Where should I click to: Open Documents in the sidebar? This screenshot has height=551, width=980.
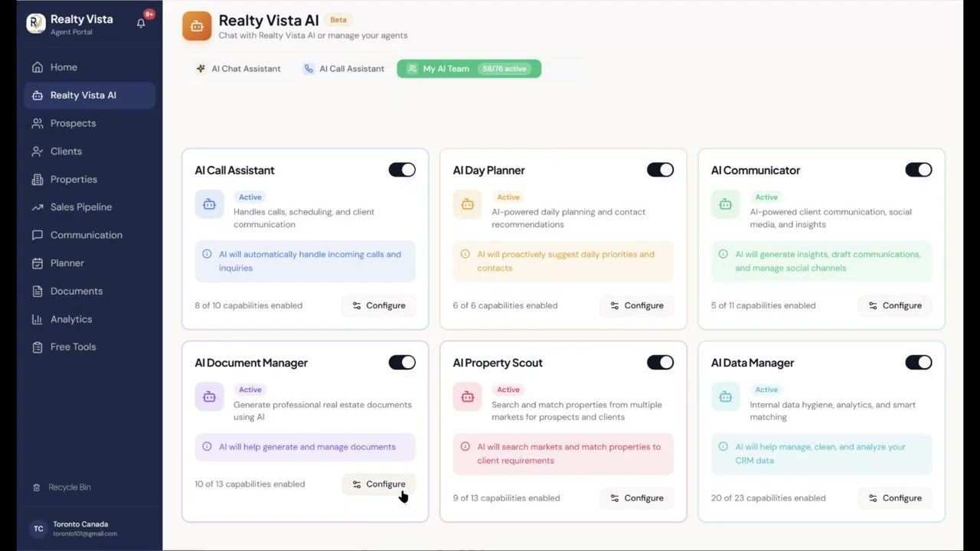coord(90,292)
